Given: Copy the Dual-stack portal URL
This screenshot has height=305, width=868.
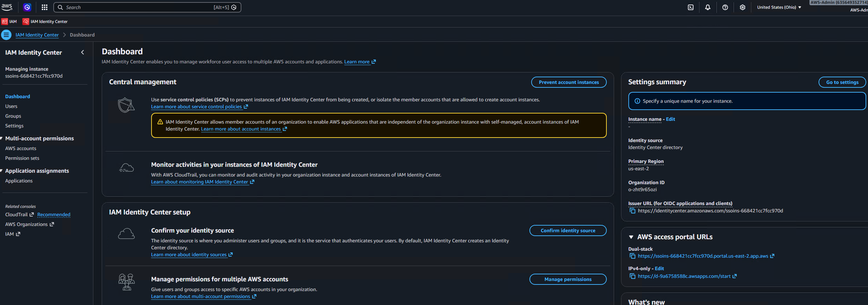Looking at the screenshot, I should pyautogui.click(x=633, y=256).
